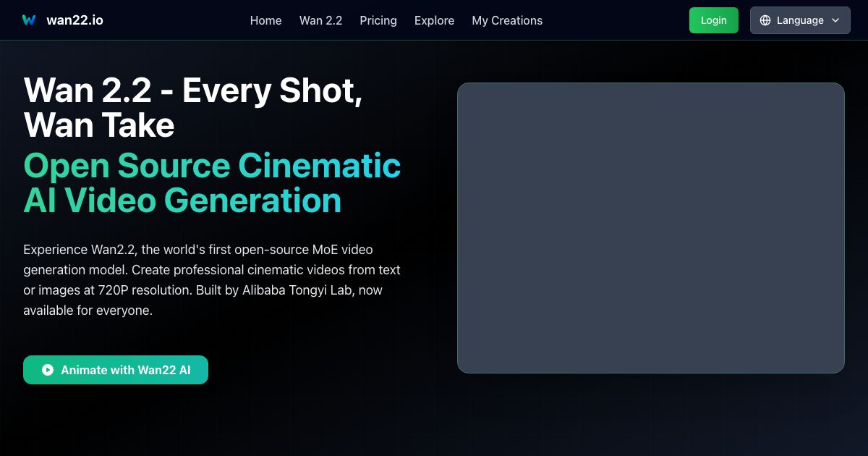868x456 pixels.
Task: Click the green Login button
Action: 714,20
